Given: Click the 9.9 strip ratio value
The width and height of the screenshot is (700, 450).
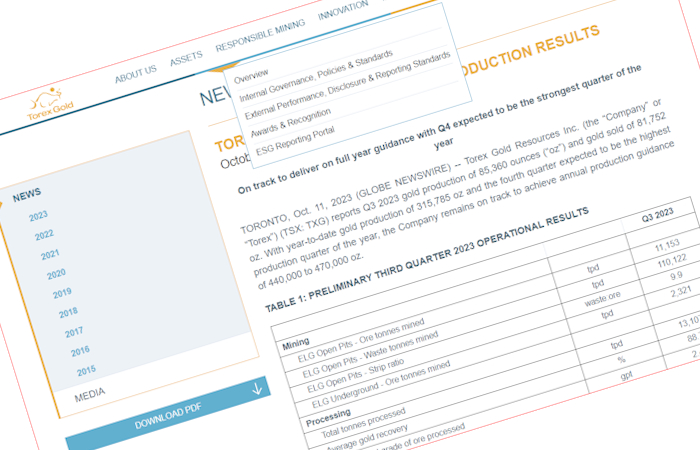Looking at the screenshot, I should pyautogui.click(x=676, y=276).
